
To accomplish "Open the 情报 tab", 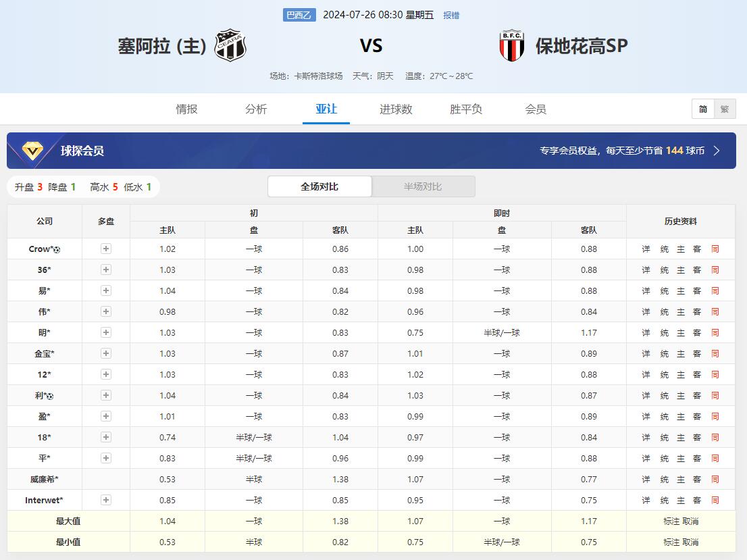I will (187, 109).
